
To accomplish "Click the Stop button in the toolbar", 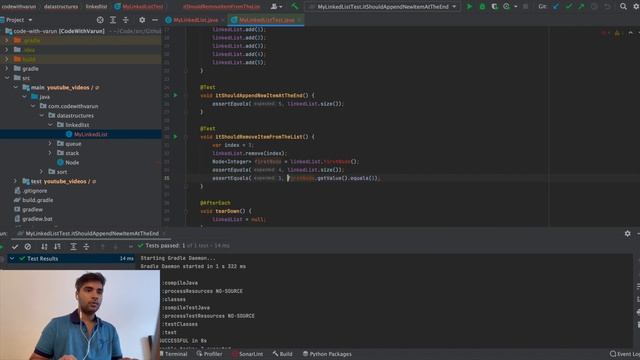I will [x=526, y=7].
